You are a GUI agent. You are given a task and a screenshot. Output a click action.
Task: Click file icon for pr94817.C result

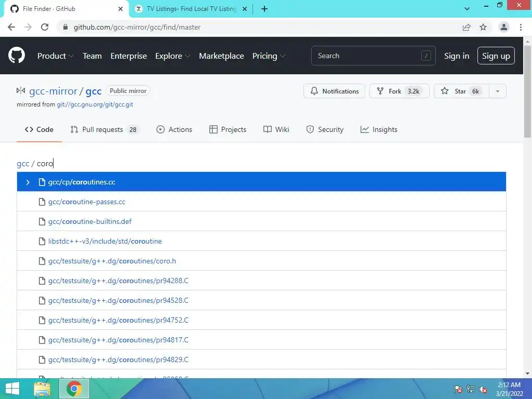pos(42,340)
